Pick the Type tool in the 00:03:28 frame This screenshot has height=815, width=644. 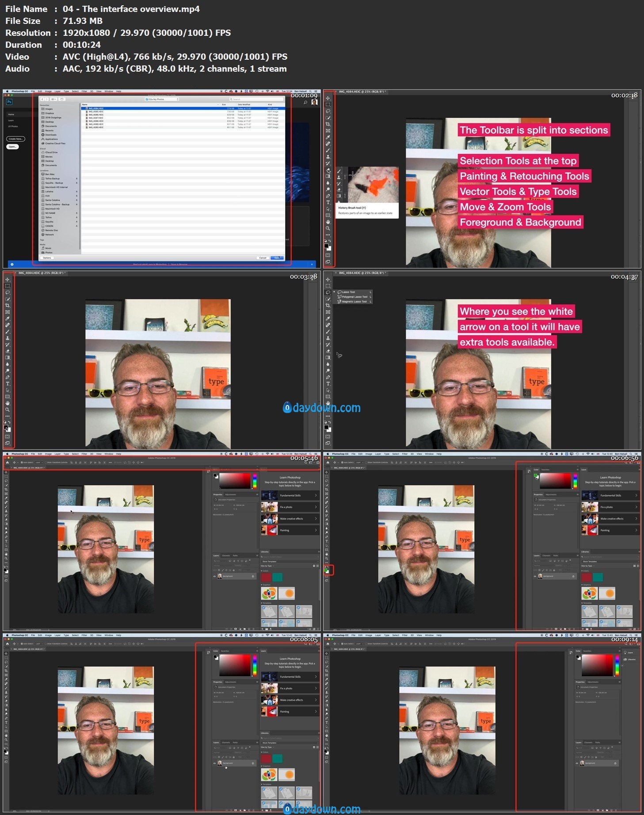click(7, 384)
